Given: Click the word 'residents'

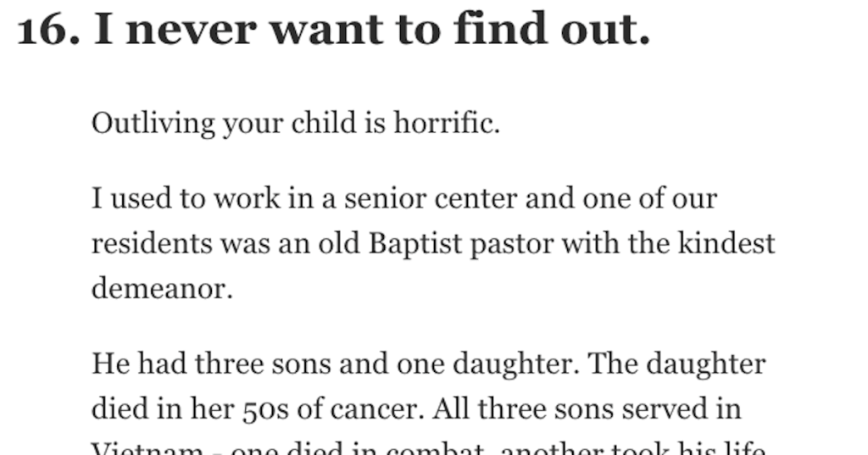Looking at the screenshot, I should (x=152, y=243).
